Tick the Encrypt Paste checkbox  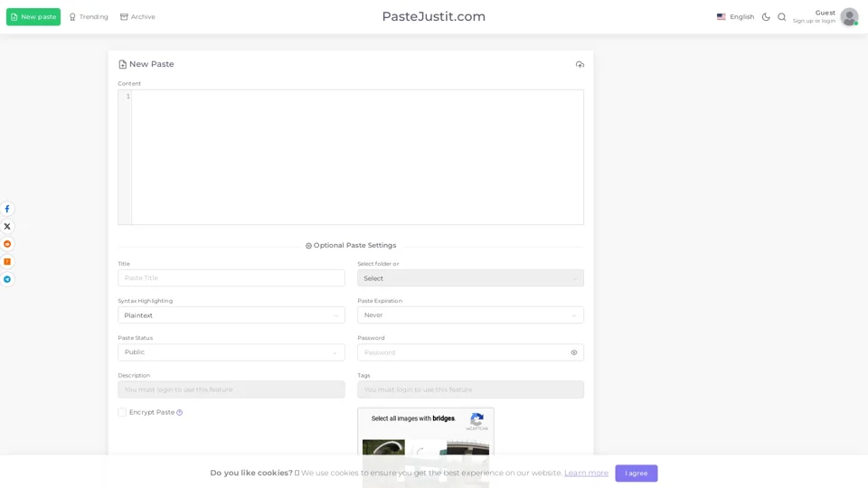[122, 412]
